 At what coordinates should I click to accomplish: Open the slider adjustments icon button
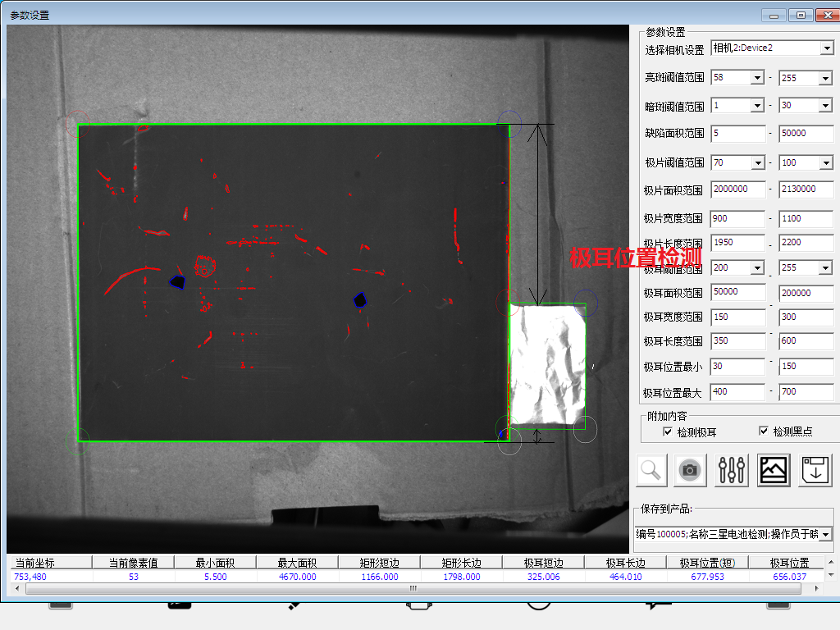click(x=731, y=470)
